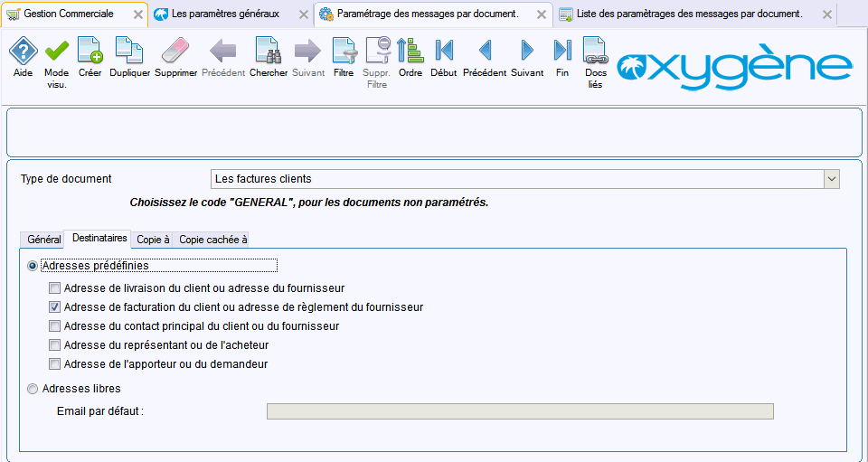Close Liste des paramètrages tab
868x462 pixels.
[x=827, y=15]
